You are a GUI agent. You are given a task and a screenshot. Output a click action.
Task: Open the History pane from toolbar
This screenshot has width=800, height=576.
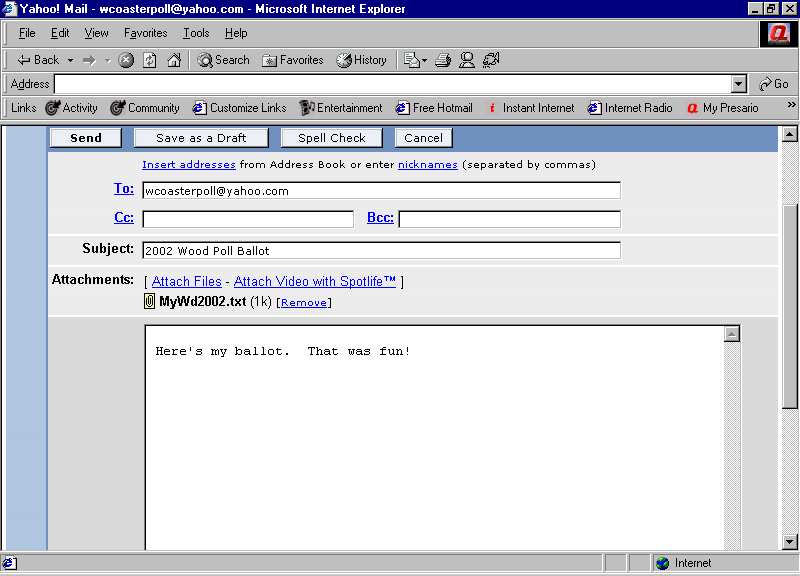click(361, 60)
